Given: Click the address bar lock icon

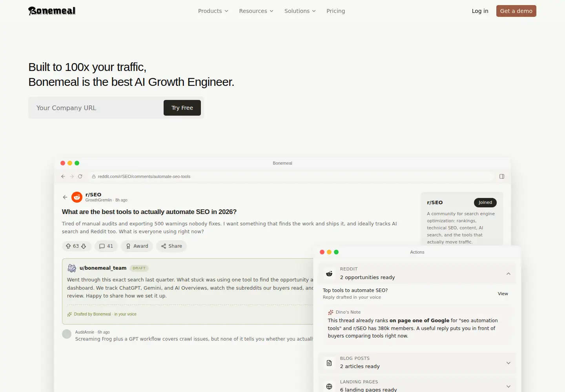Looking at the screenshot, I should click(x=94, y=176).
